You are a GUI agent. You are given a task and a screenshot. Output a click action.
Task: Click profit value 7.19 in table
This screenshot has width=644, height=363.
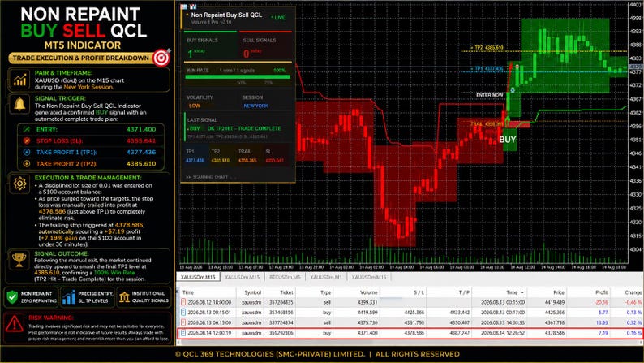point(603,333)
